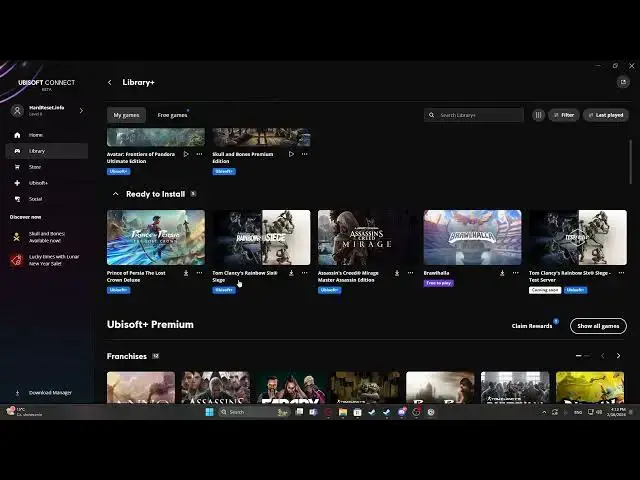Toggle the grid layout view icon
Viewport: 640px width, 480px height.
pyautogui.click(x=538, y=115)
